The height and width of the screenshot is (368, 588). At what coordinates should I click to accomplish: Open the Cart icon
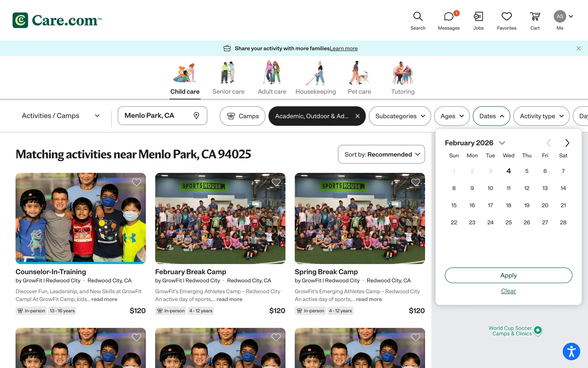coord(535,17)
